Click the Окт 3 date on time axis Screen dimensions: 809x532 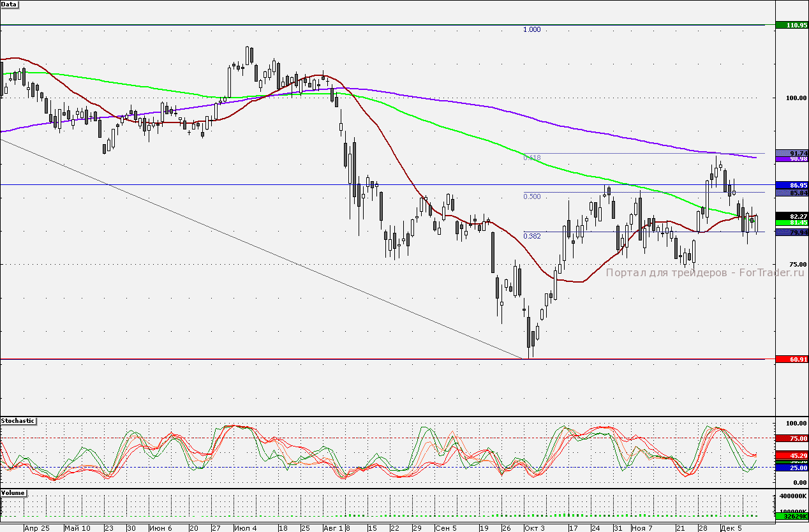534,528
